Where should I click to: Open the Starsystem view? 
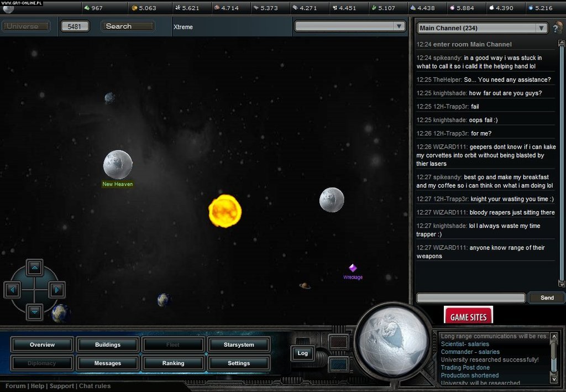click(x=239, y=345)
